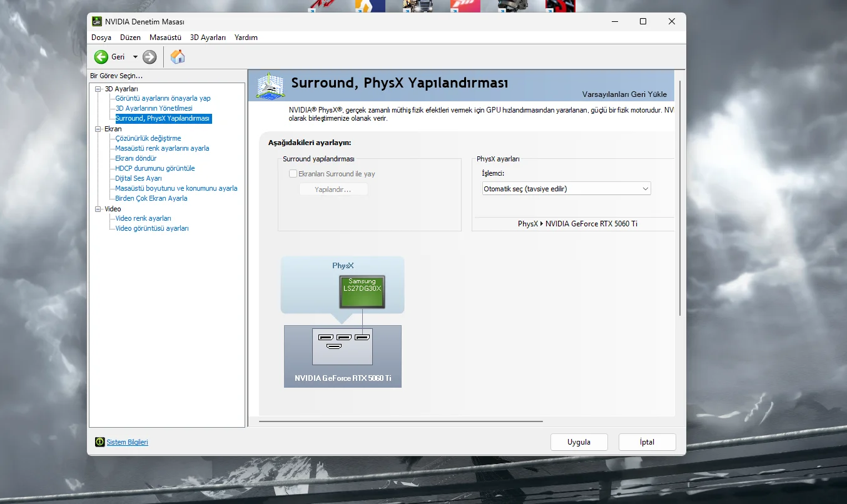Select Ekranı döndür in the tree
This screenshot has height=504, width=847.
(136, 158)
